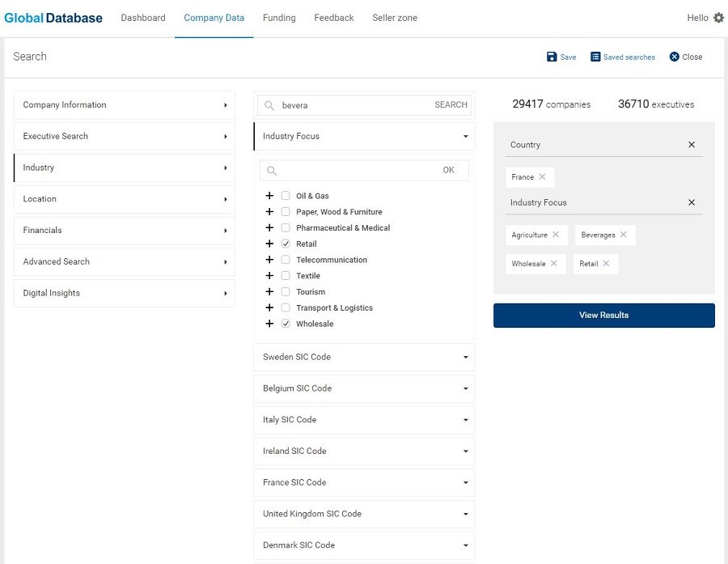Remove the Beverages industry tag
Screen dimensions: 728x564
623,235
